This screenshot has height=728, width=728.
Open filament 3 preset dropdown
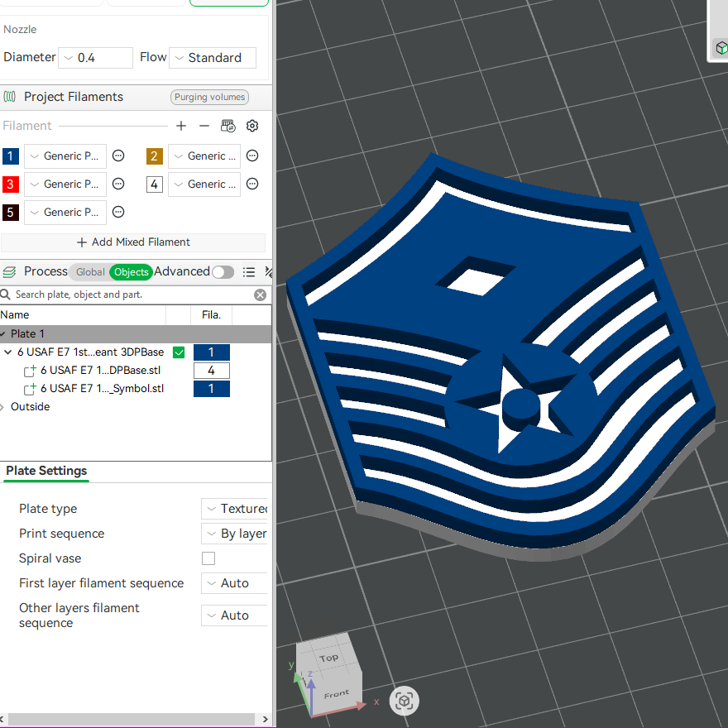(65, 184)
